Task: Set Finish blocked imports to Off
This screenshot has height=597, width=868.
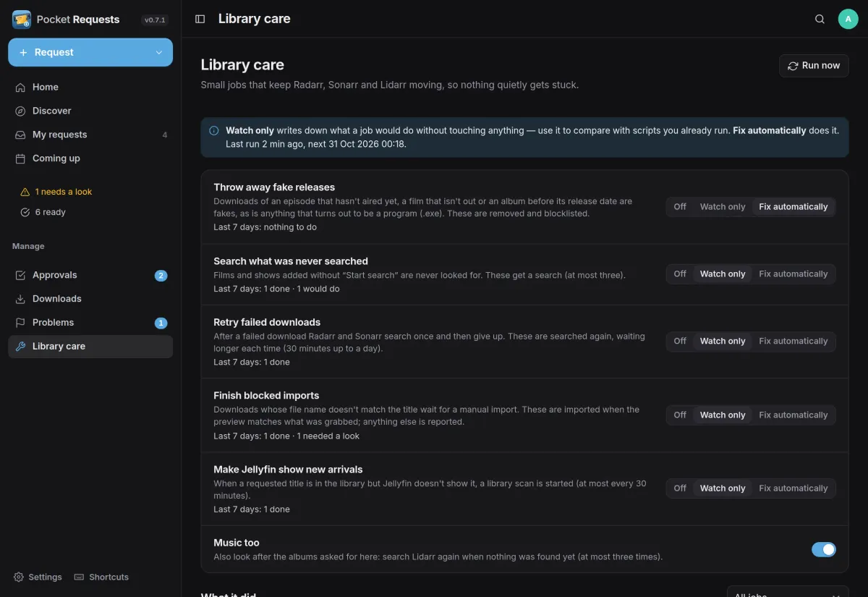Action: [680, 415]
